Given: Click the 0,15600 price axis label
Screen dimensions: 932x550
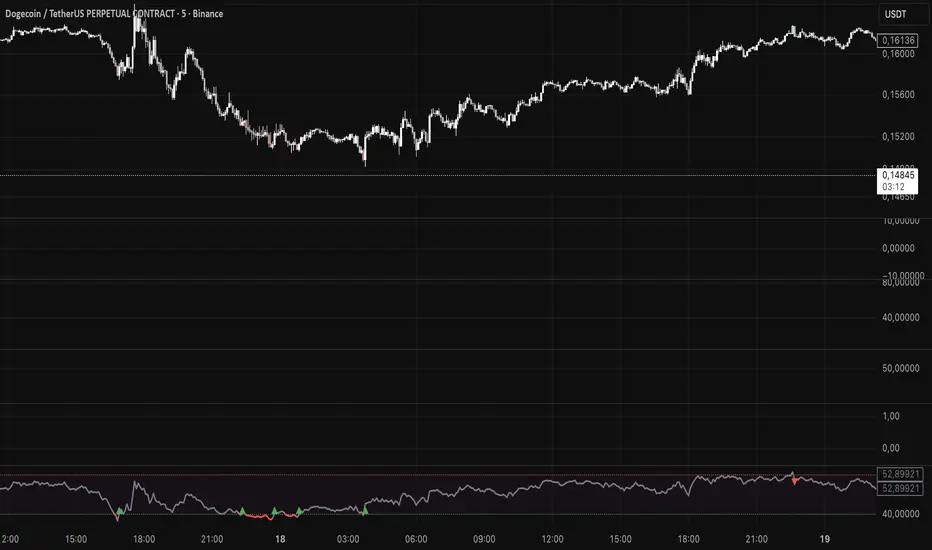Looking at the screenshot, I should click(898, 95).
